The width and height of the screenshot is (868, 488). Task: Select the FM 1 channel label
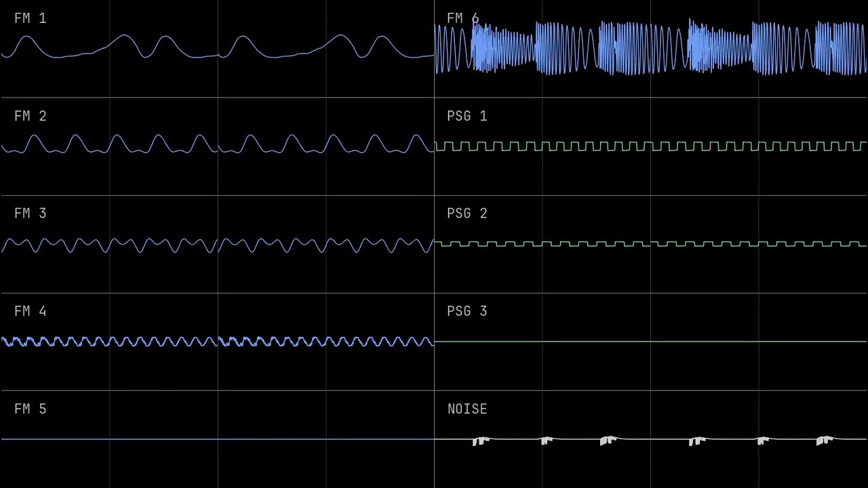tap(30, 18)
